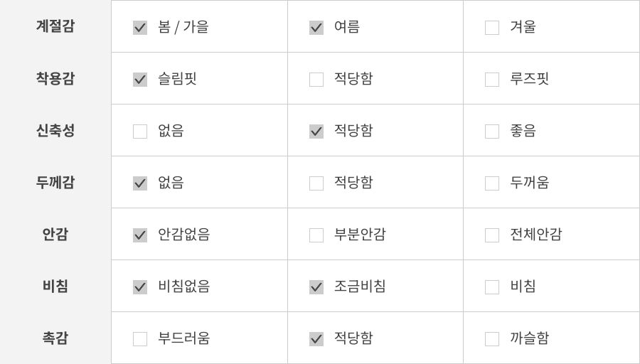Uncheck the 슬림핏 checkbox
640x364 pixels.
(140, 80)
